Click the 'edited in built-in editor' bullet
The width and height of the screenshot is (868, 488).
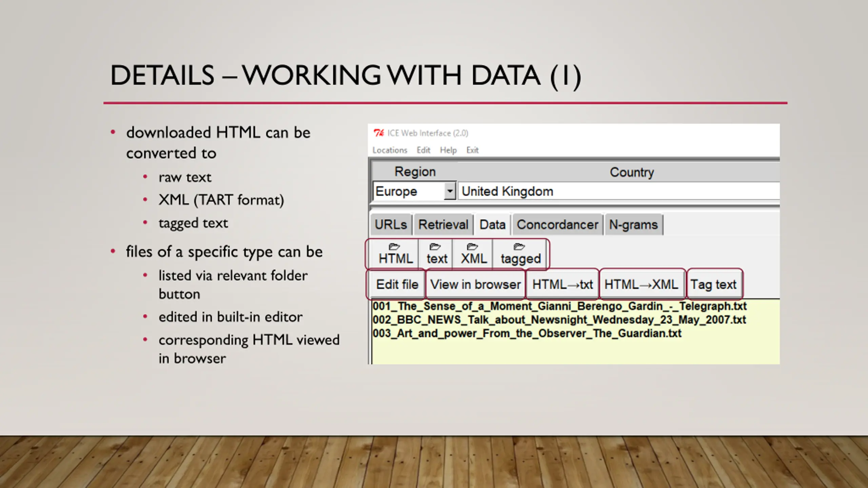pos(231,317)
